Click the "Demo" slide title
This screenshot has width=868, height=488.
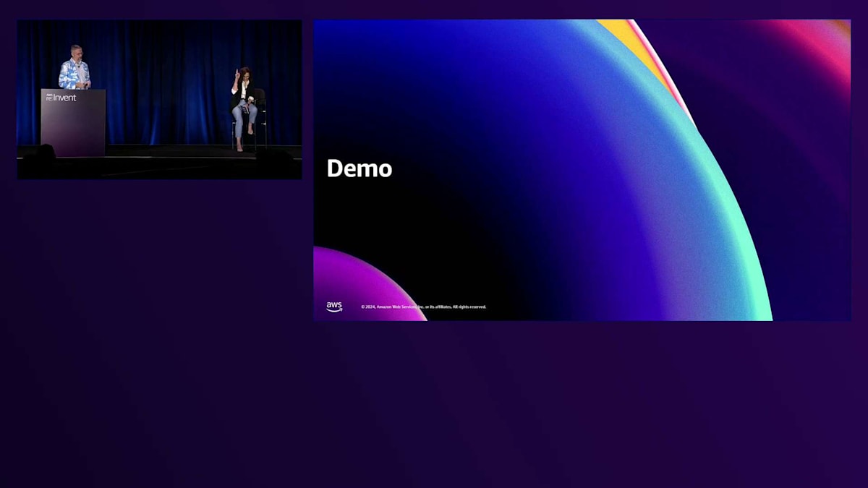click(359, 168)
